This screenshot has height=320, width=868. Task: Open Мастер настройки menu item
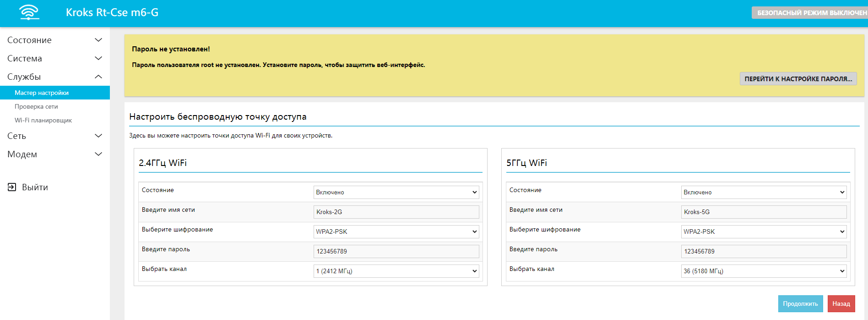42,93
